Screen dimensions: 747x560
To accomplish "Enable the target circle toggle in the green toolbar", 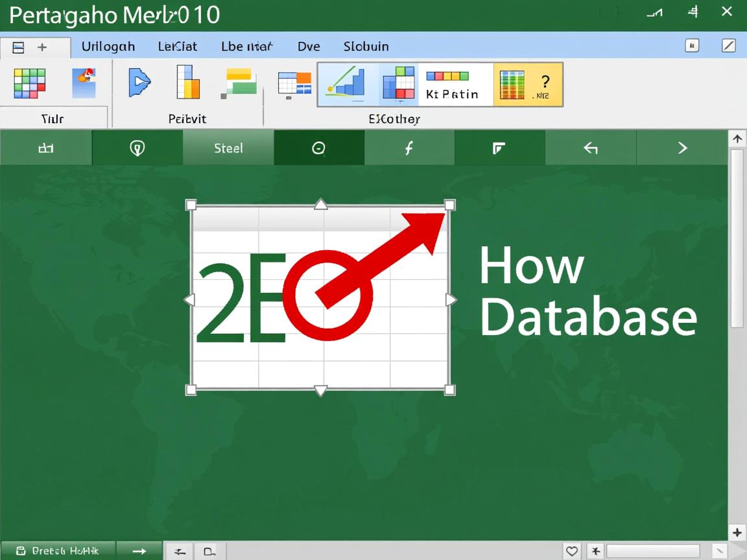I will point(318,148).
